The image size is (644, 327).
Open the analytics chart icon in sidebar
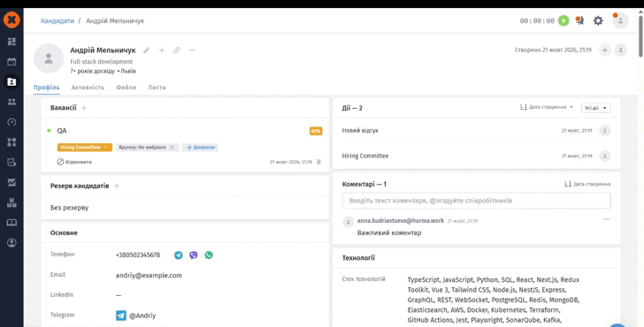[11, 182]
